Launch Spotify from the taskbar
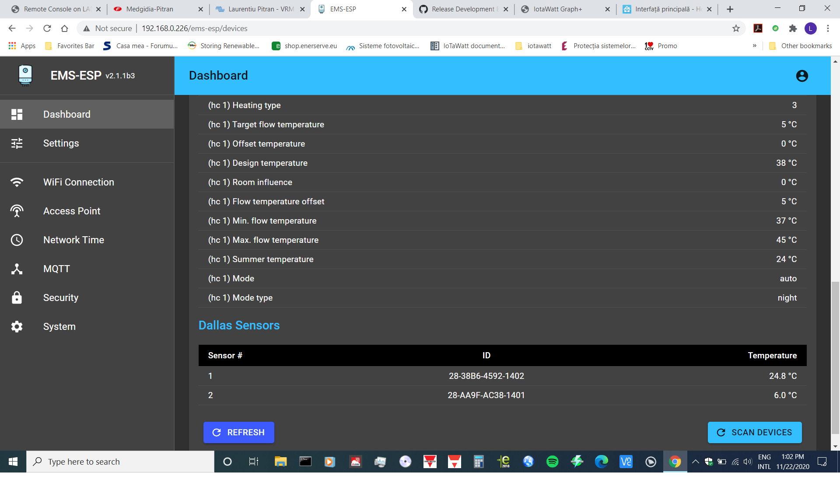The height and width of the screenshot is (504, 840). click(552, 462)
